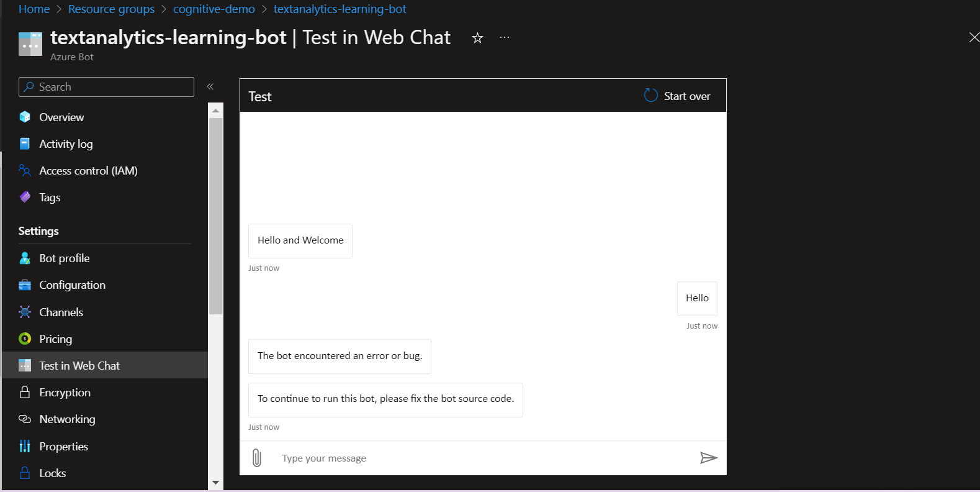Go to textanalytics-learning-bot breadcrumb link
Screen dimensions: 980x492
[340, 9]
